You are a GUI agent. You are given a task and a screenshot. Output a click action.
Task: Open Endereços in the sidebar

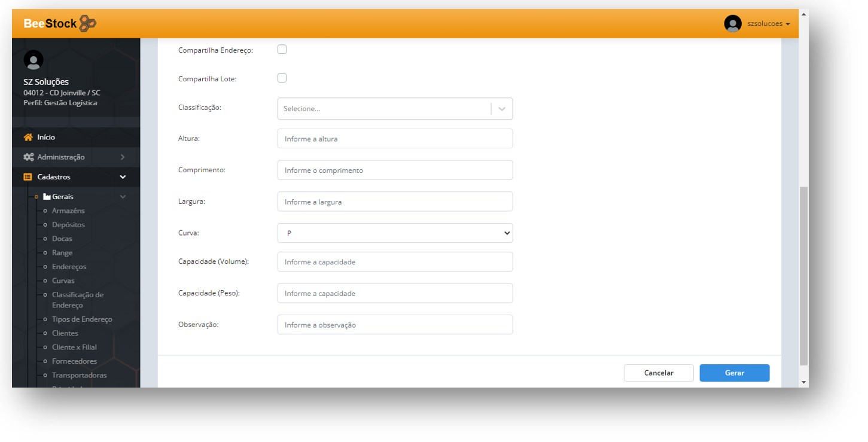69,267
